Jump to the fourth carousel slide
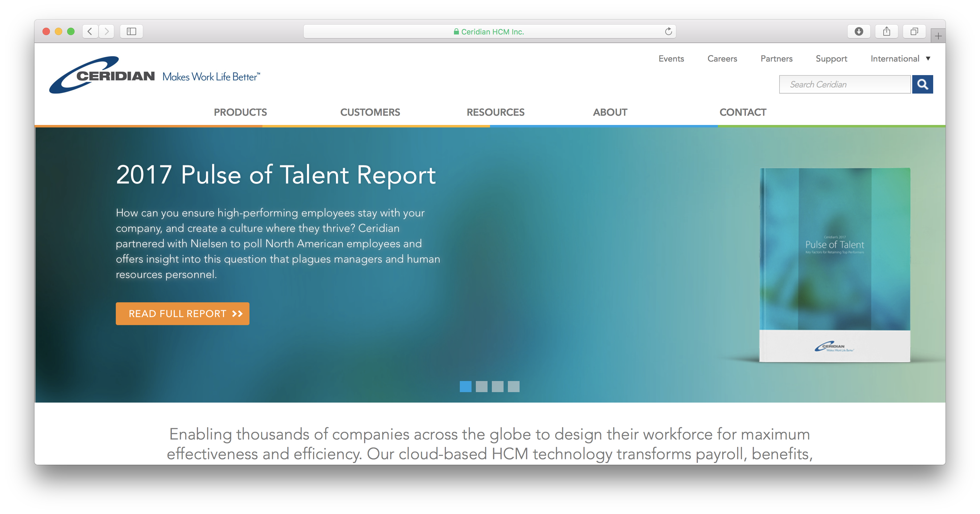 click(x=513, y=386)
